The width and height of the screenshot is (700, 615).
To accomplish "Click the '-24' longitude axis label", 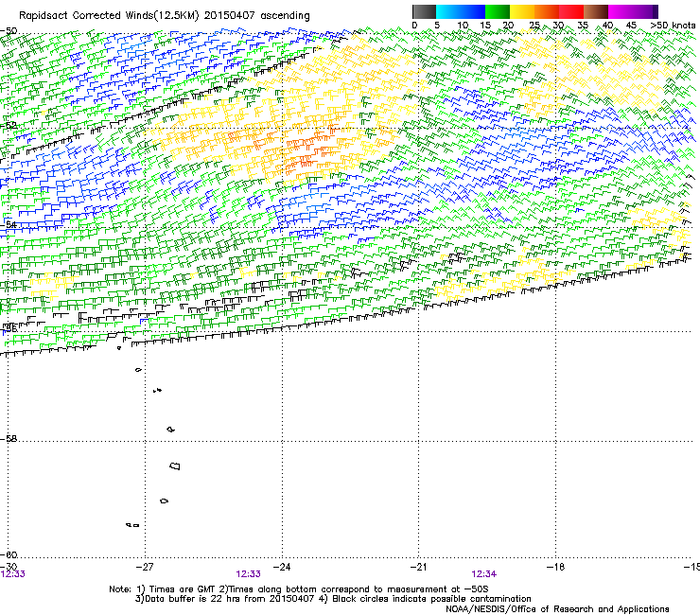I will 282,567.
